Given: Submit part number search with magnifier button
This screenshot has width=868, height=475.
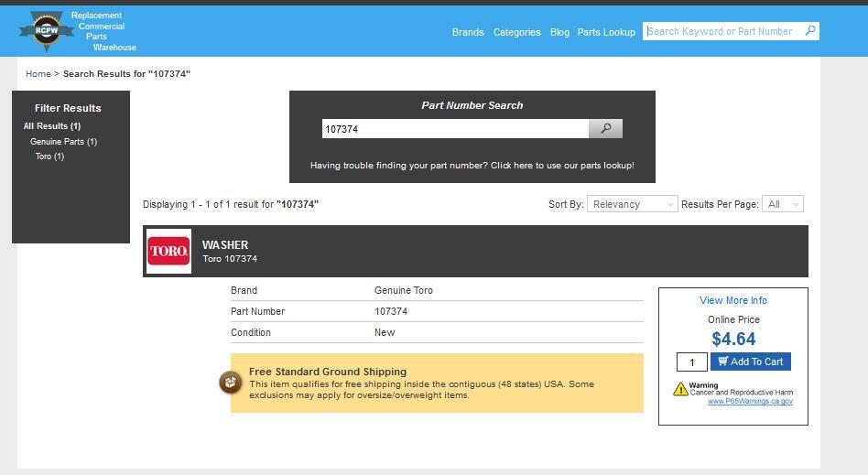Looking at the screenshot, I should tap(605, 128).
